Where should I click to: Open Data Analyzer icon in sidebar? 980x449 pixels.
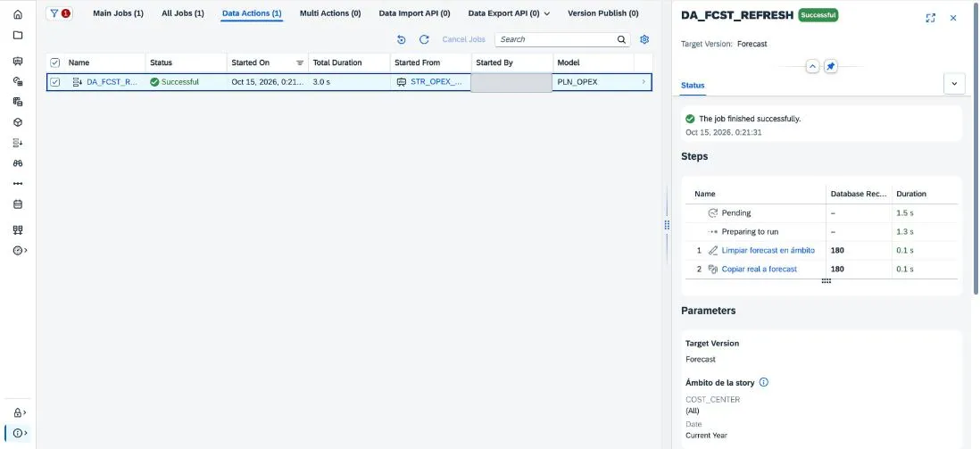coord(18,102)
